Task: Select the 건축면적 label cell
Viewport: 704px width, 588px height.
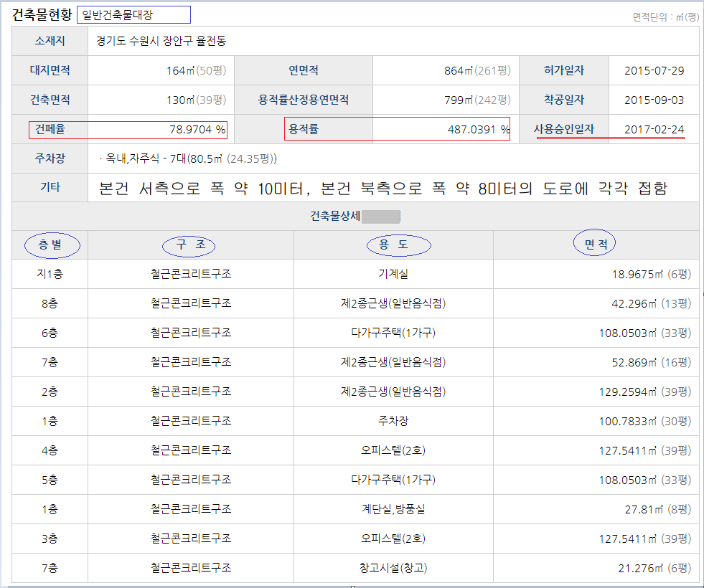Action: pyautogui.click(x=50, y=100)
